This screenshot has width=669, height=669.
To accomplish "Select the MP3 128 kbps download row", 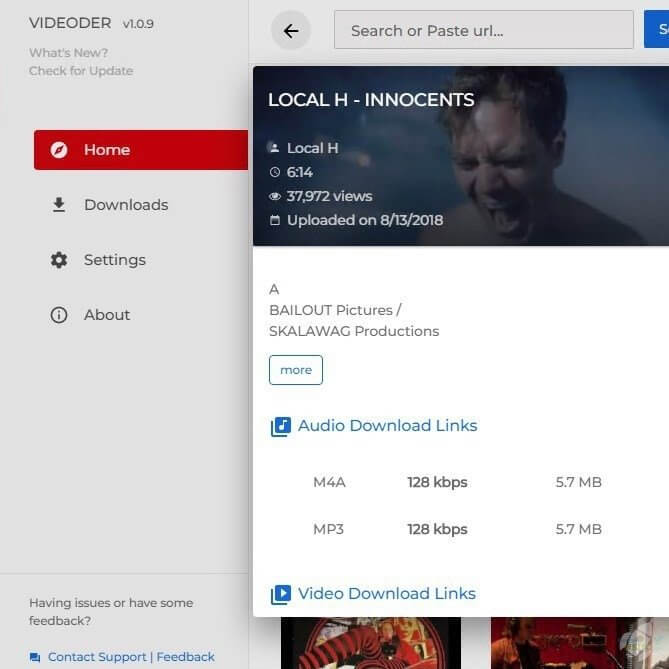I will pos(461,529).
